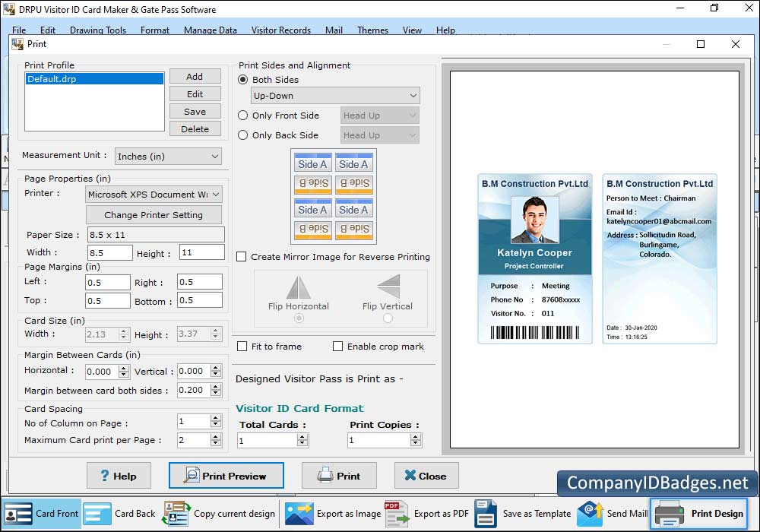The image size is (760, 532).
Task: Expand the Up-Down alignment dropdown
Action: tap(335, 96)
